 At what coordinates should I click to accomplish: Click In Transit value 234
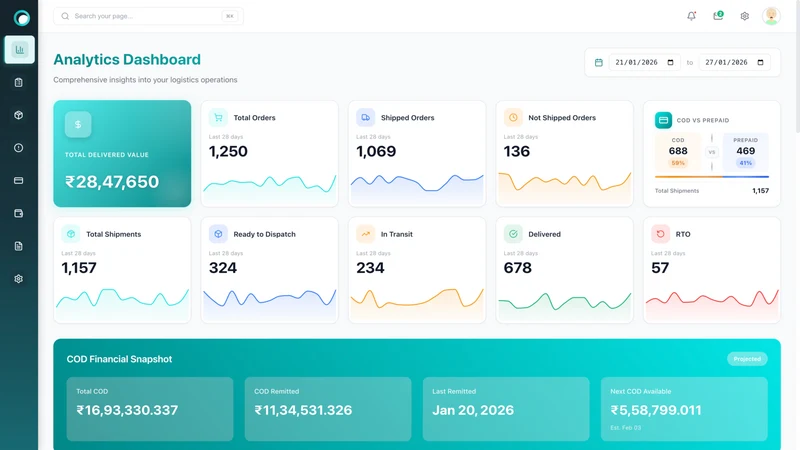tap(370, 268)
